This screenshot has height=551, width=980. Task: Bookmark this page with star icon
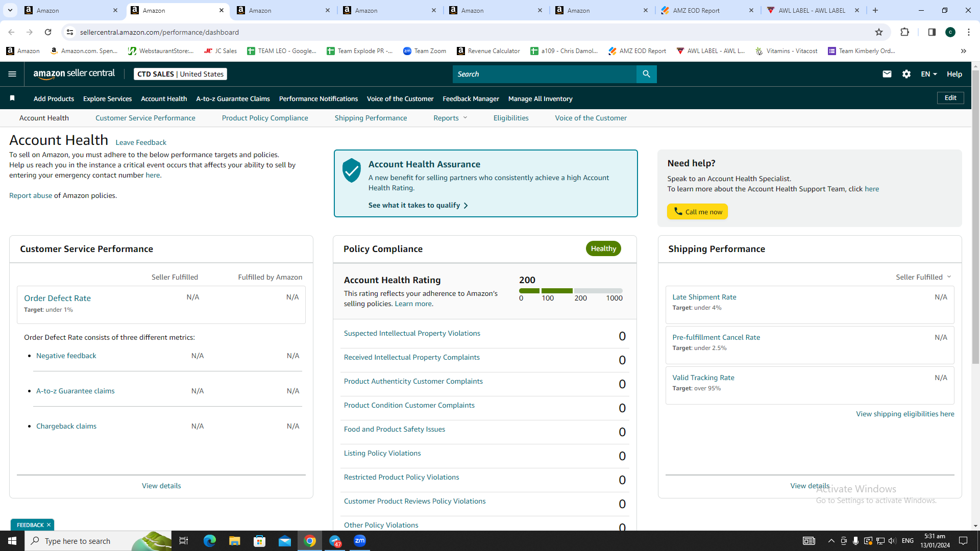(879, 32)
